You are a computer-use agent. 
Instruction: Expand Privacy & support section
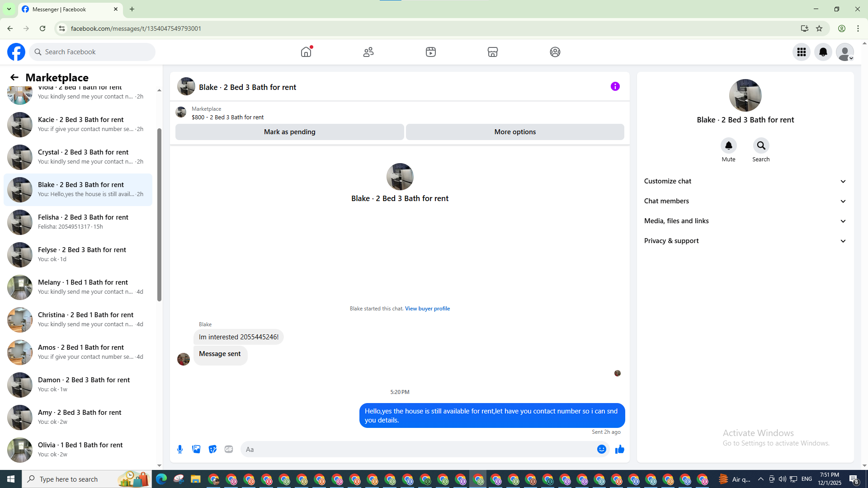tap(745, 241)
